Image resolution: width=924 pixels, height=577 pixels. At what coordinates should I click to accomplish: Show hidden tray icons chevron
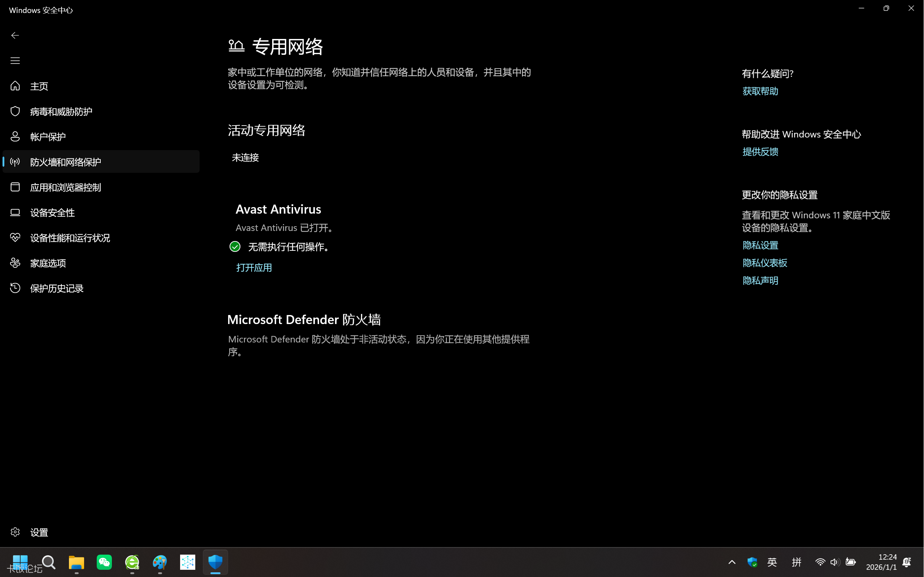(732, 562)
